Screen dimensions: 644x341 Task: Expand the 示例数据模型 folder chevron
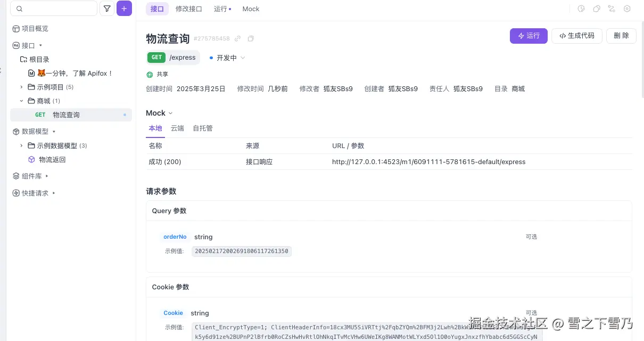(22, 145)
